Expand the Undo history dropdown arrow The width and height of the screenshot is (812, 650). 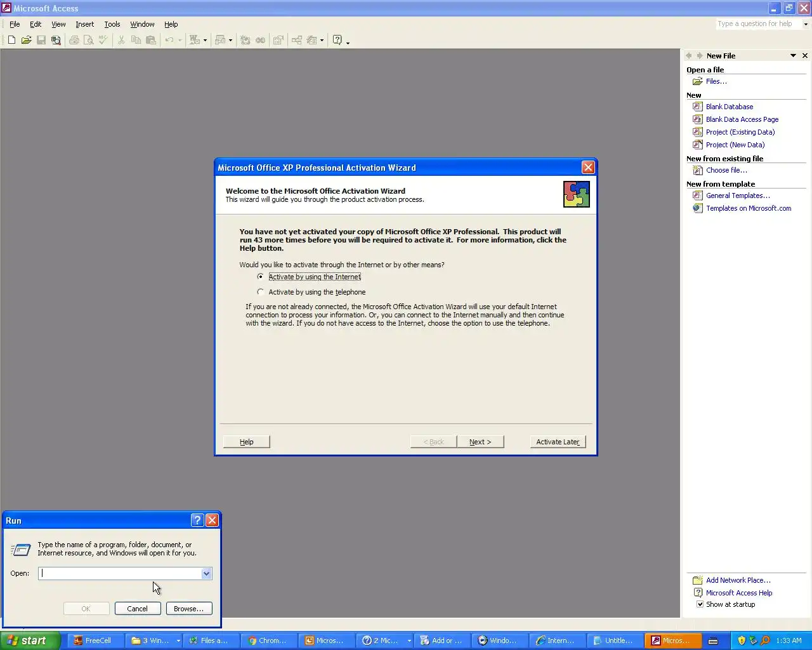tap(180, 40)
